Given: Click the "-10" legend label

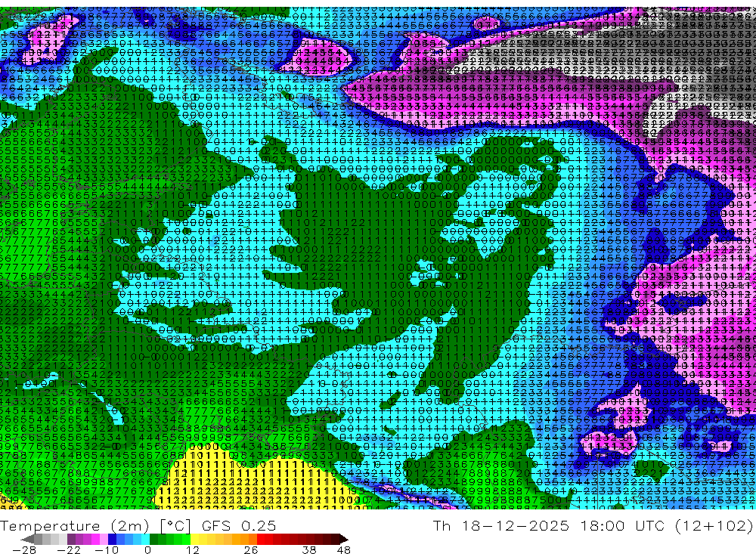Looking at the screenshot, I should tap(107, 549).
